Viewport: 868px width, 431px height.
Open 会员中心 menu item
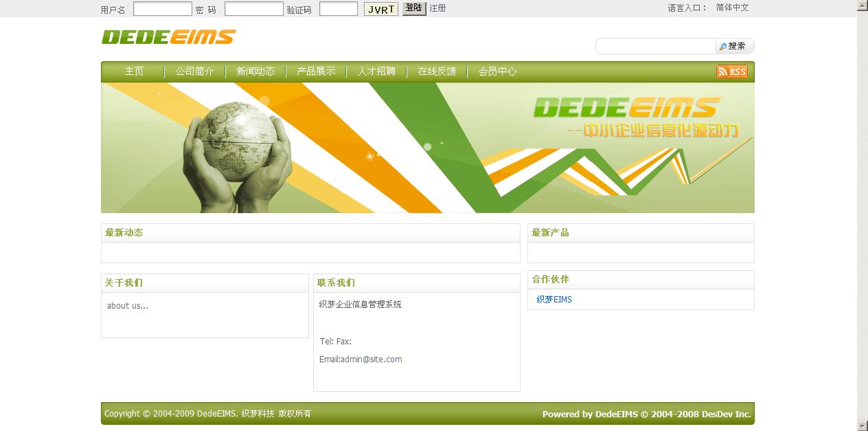point(497,71)
